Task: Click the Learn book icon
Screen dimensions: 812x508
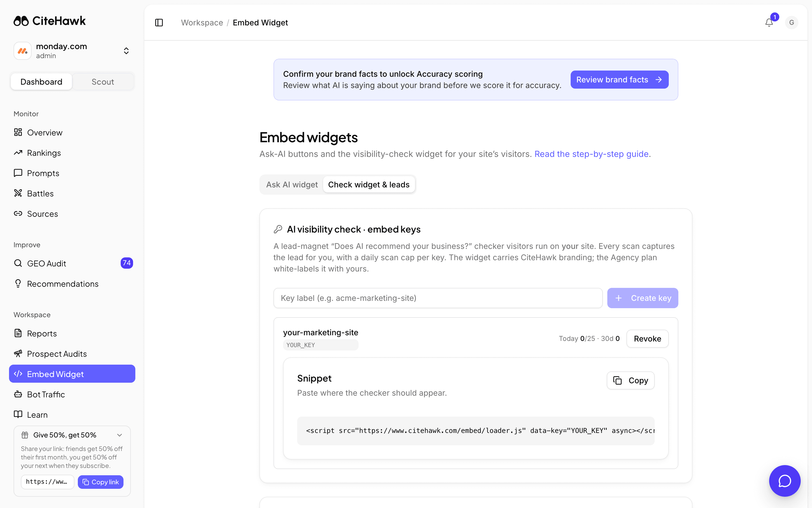Action: pyautogui.click(x=18, y=414)
